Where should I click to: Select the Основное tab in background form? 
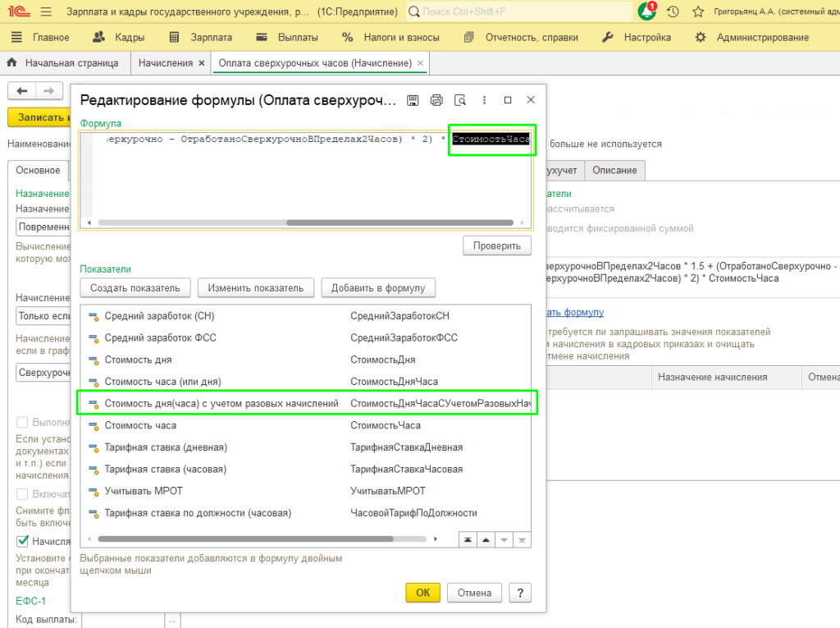pos(38,171)
